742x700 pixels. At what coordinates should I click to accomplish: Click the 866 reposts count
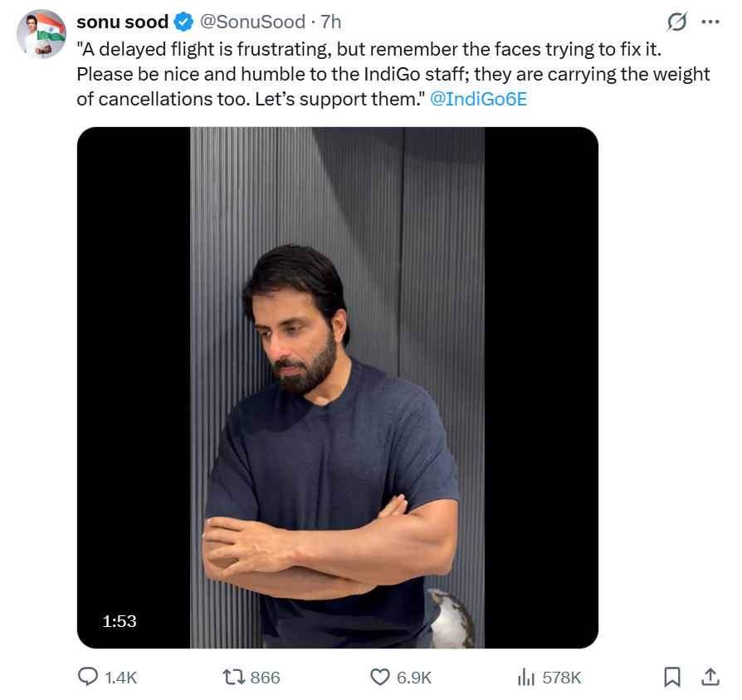click(265, 678)
